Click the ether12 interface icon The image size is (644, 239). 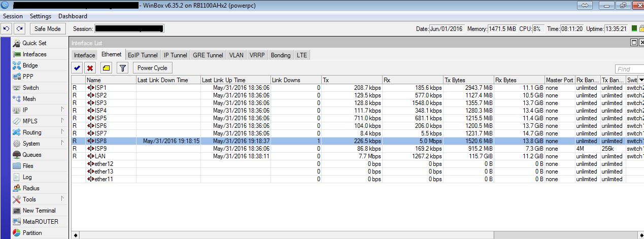tap(91, 164)
